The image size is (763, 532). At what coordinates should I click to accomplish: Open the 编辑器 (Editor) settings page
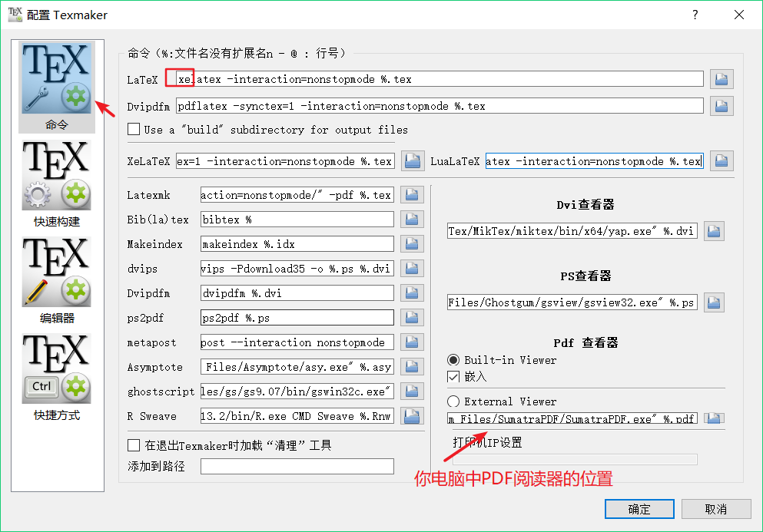click(x=56, y=281)
